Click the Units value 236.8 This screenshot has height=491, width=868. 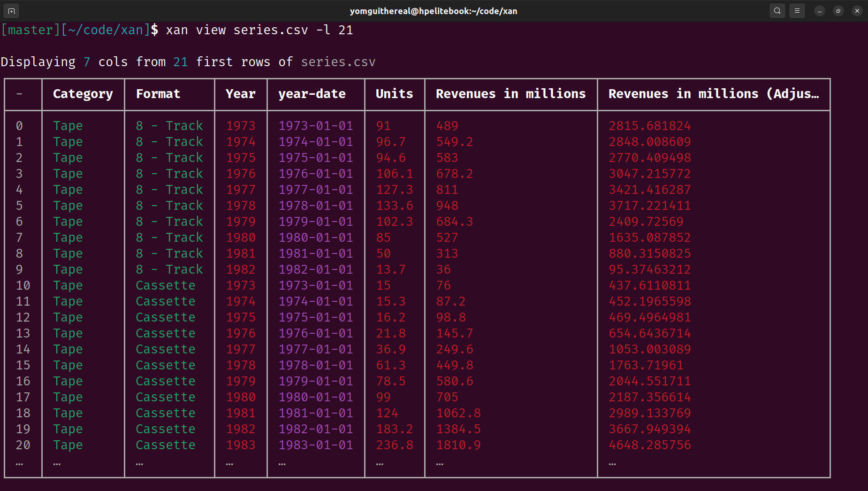(394, 445)
